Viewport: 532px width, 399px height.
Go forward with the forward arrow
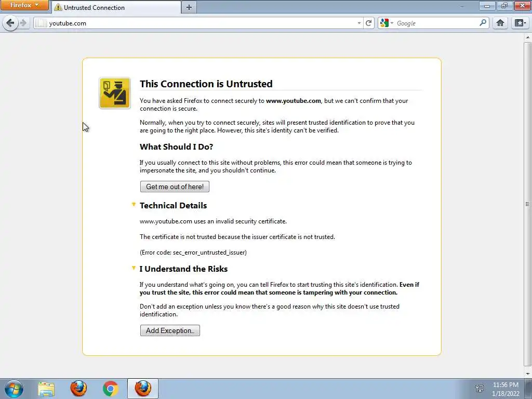point(23,23)
